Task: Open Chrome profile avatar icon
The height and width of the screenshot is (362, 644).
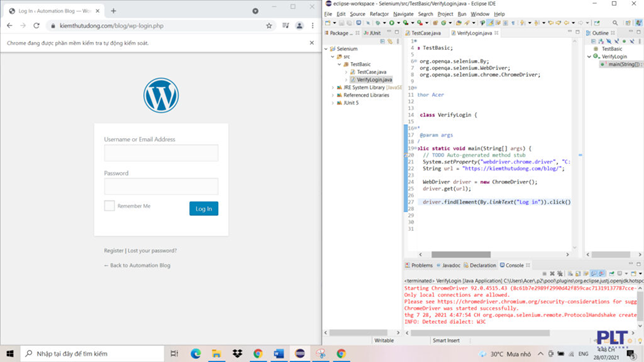Action: point(299,25)
